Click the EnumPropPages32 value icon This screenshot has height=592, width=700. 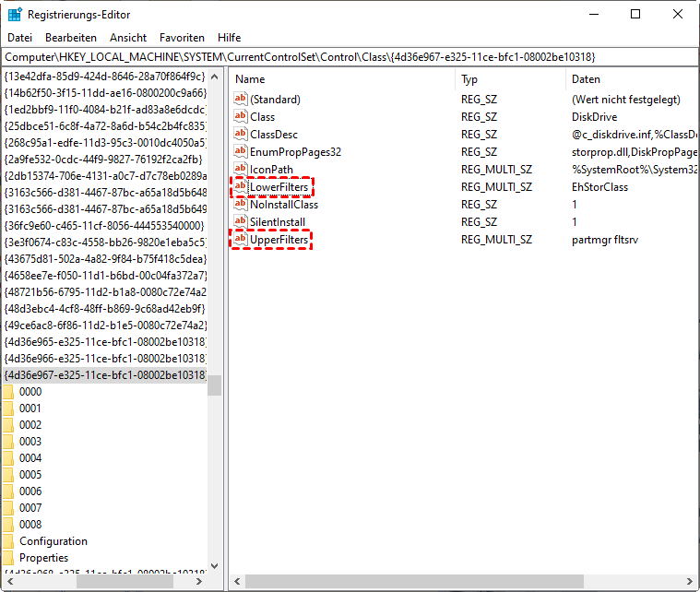point(240,151)
